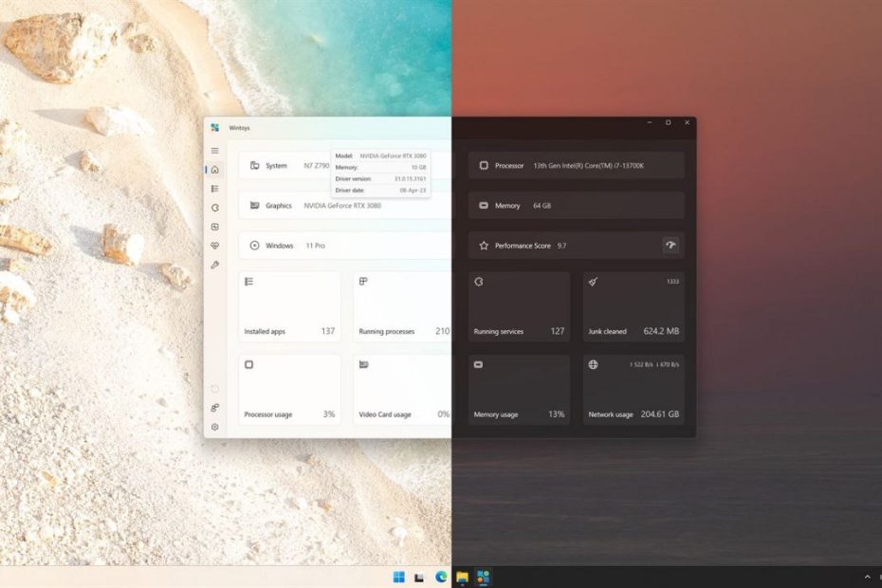
Task: Click the Junk cleaned tile
Action: coord(633,306)
